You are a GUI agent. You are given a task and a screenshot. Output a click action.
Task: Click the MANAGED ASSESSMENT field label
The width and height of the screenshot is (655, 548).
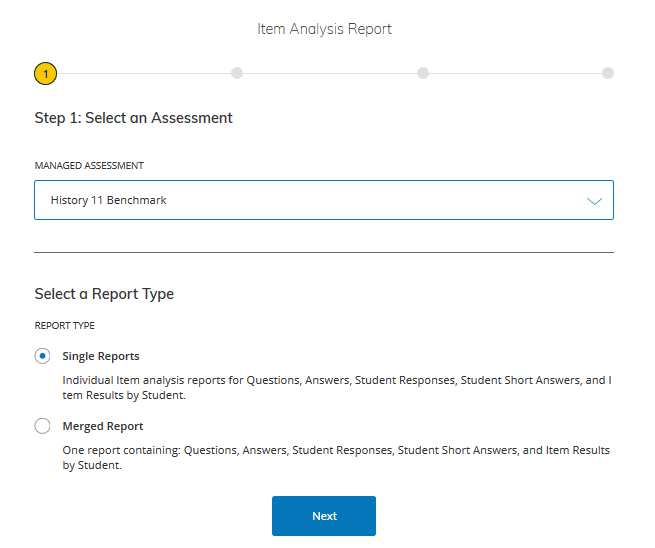coord(89,165)
